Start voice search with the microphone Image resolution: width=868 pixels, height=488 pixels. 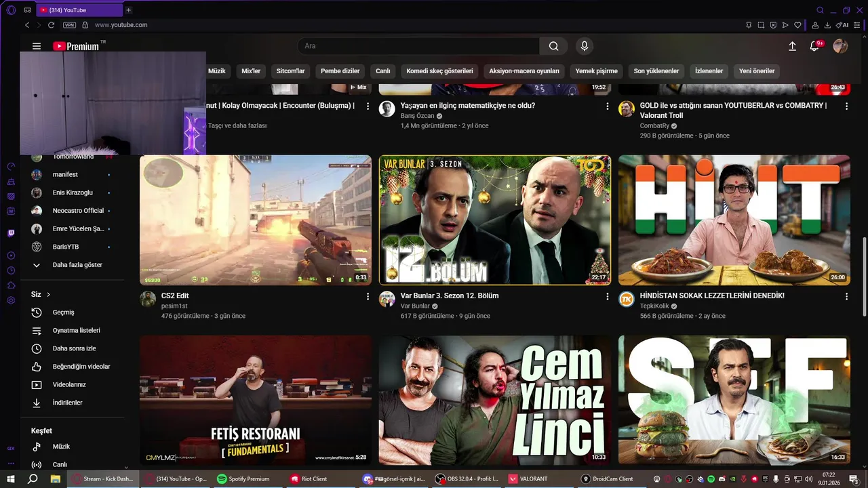(585, 46)
